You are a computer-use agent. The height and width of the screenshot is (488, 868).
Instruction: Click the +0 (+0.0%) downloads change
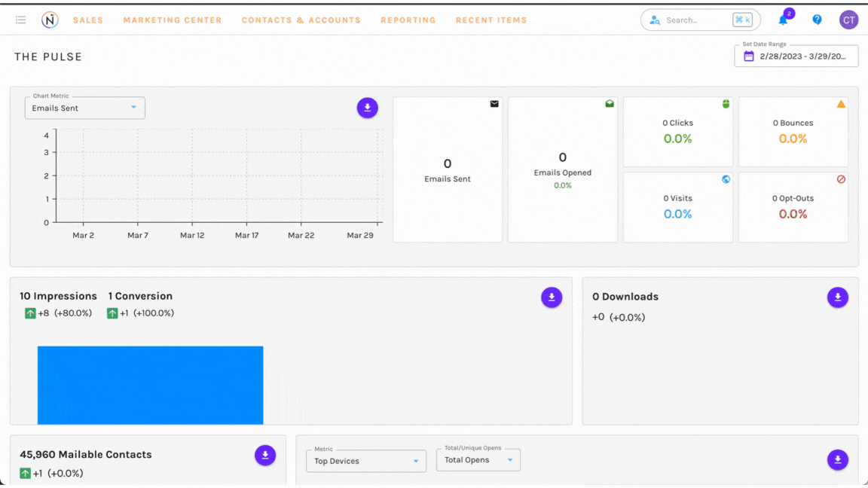coord(619,318)
